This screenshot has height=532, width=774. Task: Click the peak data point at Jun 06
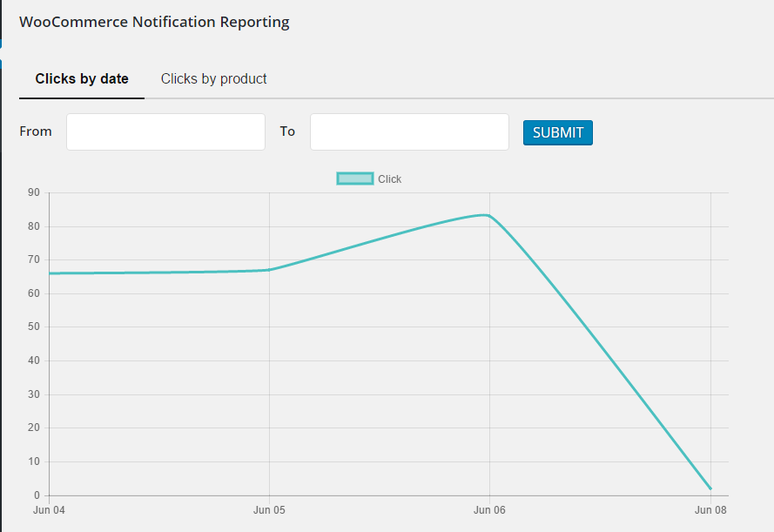pos(488,215)
